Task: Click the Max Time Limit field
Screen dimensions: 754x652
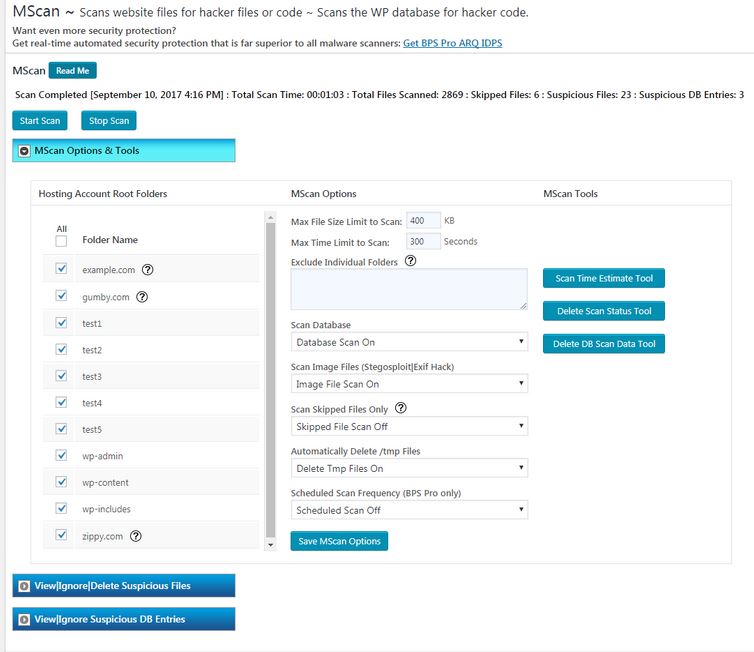Action: [423, 241]
